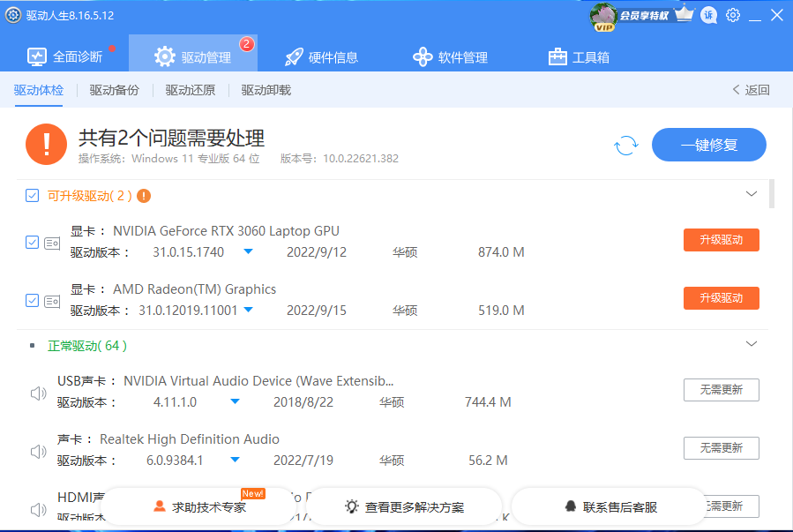Click the details icon beside the NVIDIA GPU checkbox

[52, 242]
